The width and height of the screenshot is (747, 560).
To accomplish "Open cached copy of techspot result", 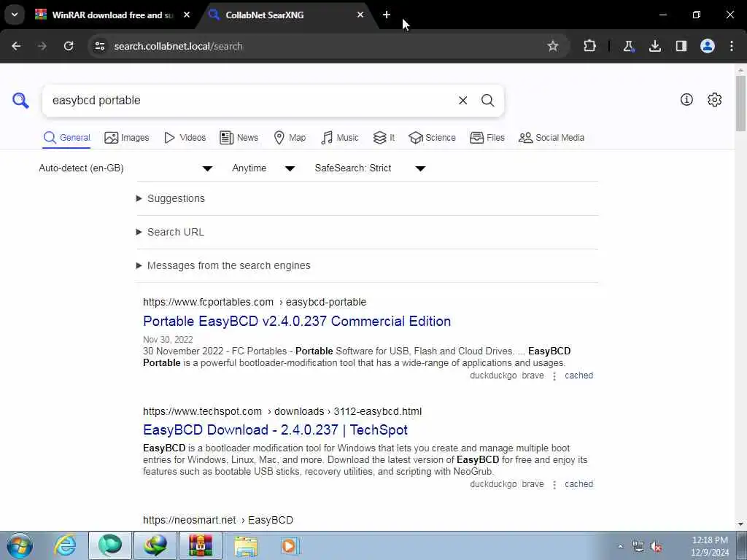I will [x=578, y=484].
